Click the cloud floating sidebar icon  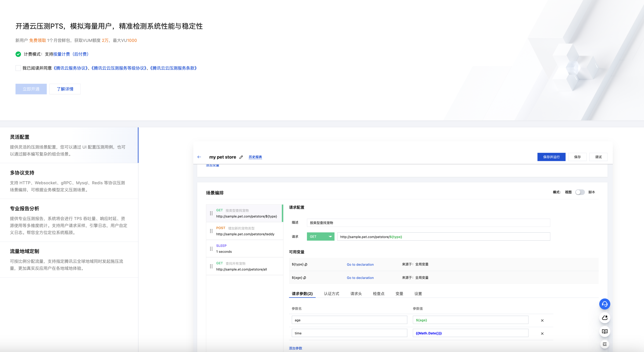coord(604,318)
